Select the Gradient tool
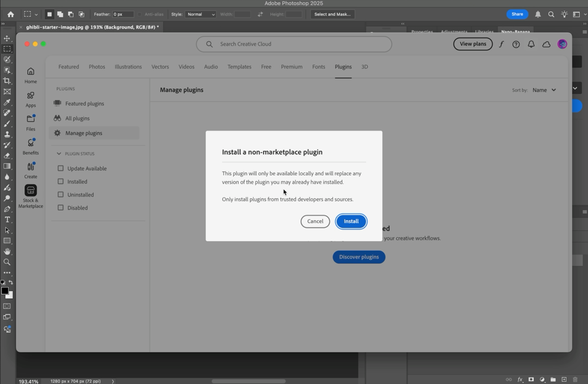This screenshot has width=588, height=384. click(7, 166)
